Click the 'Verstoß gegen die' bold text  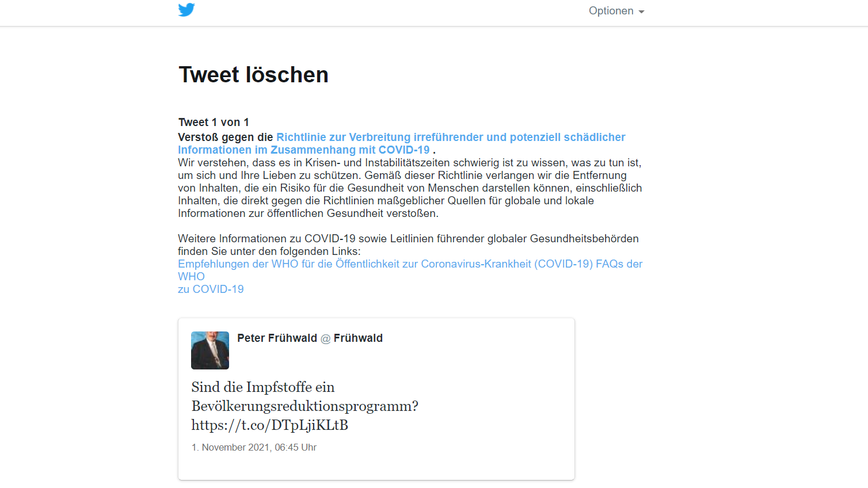click(226, 137)
